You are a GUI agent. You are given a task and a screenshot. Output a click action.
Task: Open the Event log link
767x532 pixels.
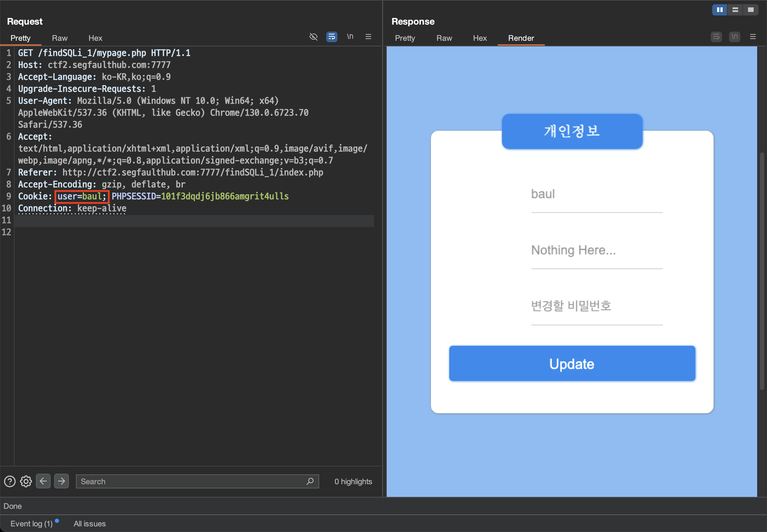point(32,524)
